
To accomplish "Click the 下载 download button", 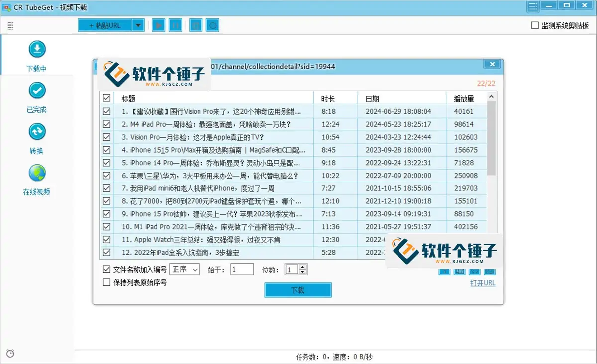I will tap(298, 290).
